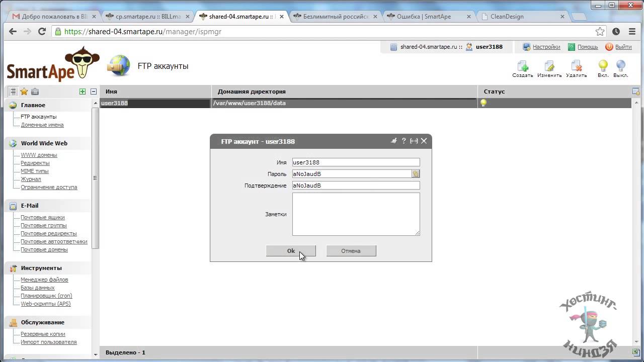Open the Настройки link
This screenshot has height=362, width=644.
pyautogui.click(x=546, y=47)
